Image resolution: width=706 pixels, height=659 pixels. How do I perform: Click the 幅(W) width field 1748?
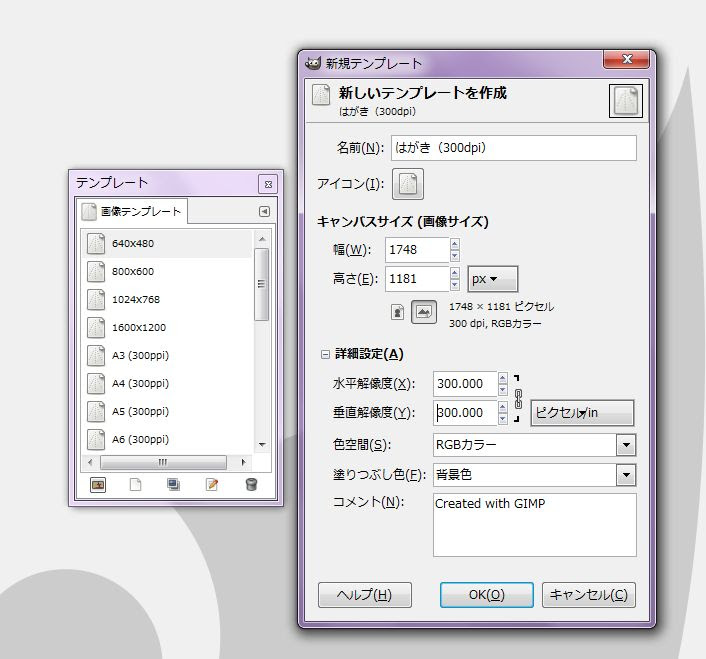point(417,250)
